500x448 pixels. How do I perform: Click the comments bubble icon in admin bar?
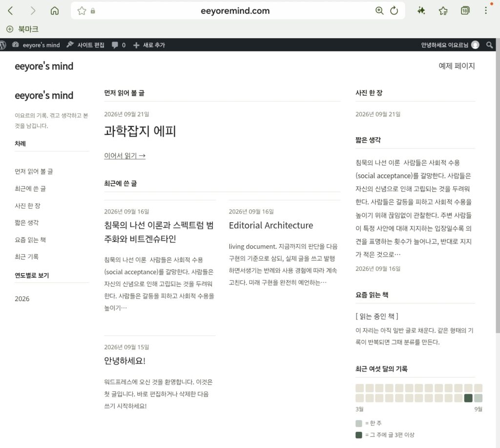(x=115, y=45)
